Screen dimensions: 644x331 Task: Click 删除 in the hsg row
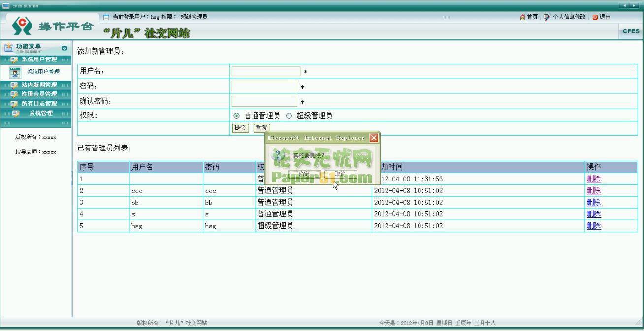coord(594,226)
